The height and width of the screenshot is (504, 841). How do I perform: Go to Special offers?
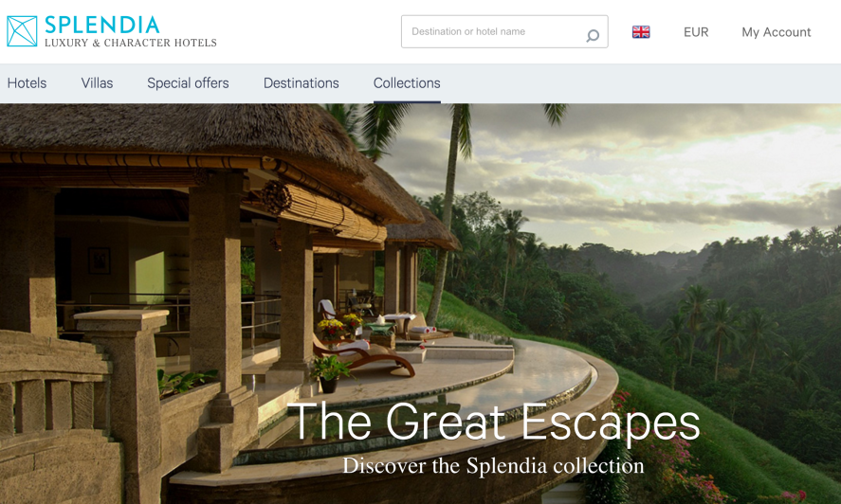click(188, 83)
